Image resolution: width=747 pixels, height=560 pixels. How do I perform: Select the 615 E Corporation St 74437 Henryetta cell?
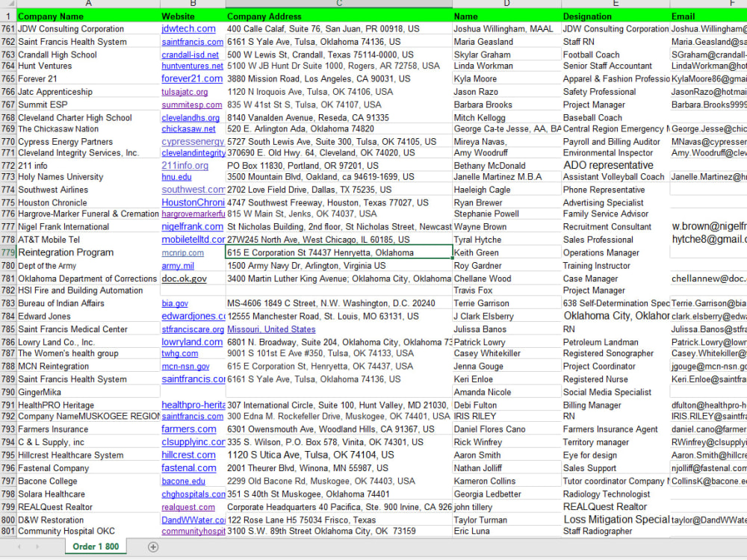(x=338, y=253)
